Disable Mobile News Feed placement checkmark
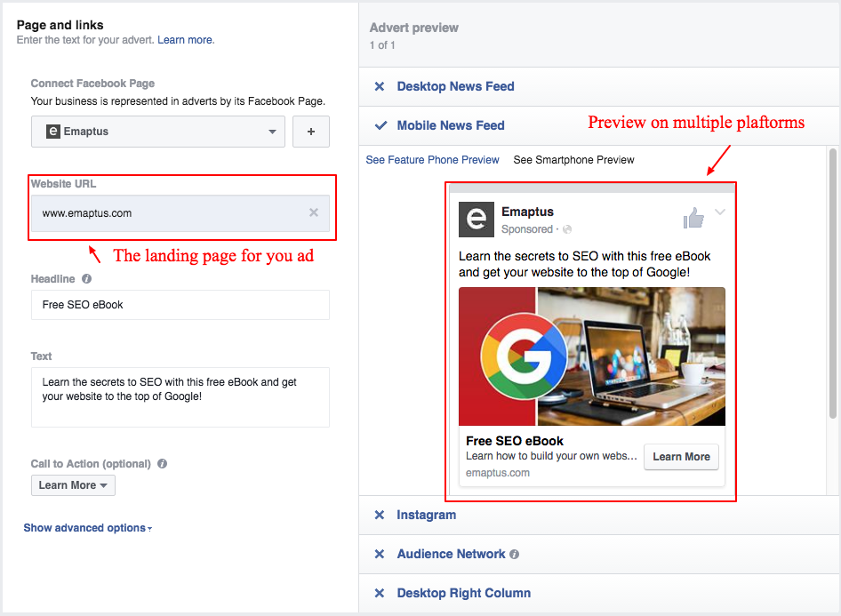Screen dimensions: 841x616 click(380, 125)
